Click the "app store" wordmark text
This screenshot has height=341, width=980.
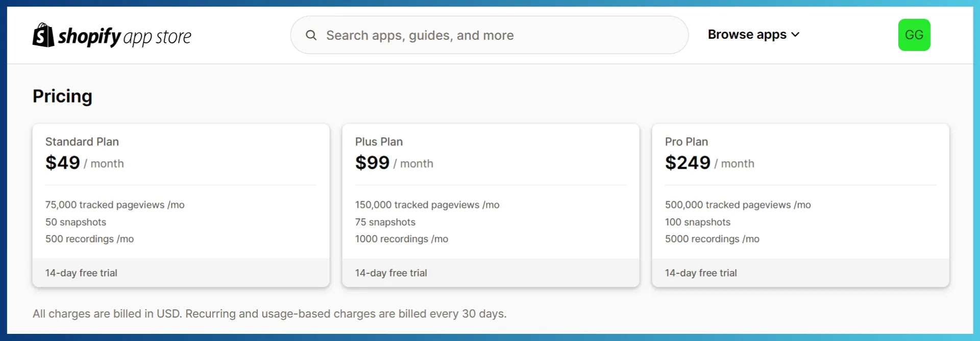point(157,37)
